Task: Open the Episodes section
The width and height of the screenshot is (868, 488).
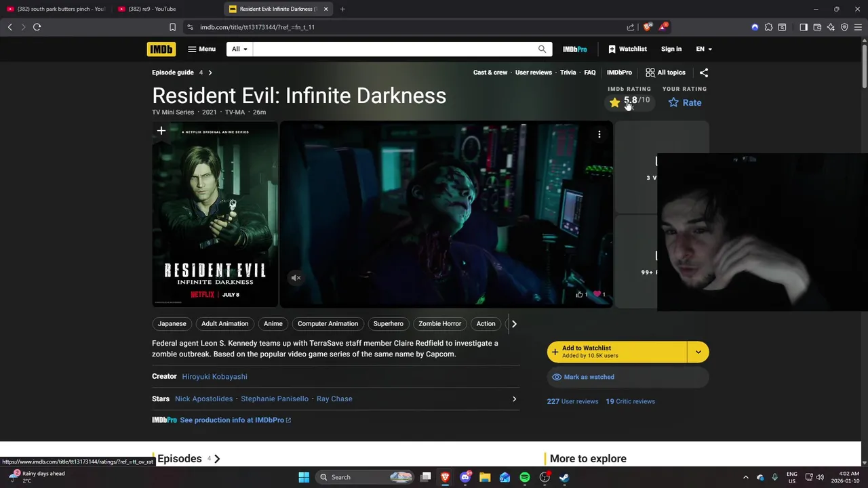Action: (x=189, y=459)
